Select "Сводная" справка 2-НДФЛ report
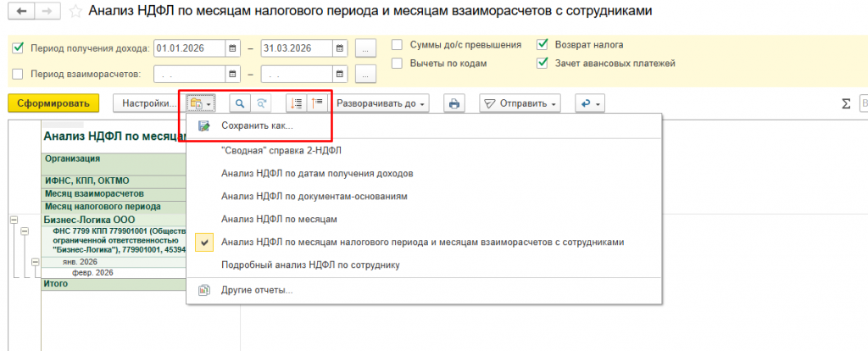 (x=424, y=151)
